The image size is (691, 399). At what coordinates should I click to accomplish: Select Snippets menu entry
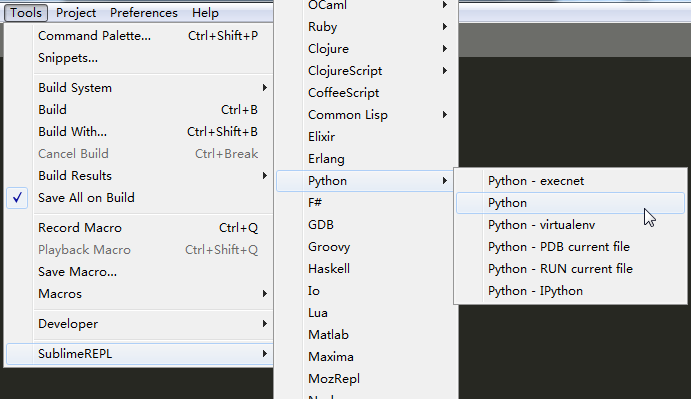click(x=139, y=58)
